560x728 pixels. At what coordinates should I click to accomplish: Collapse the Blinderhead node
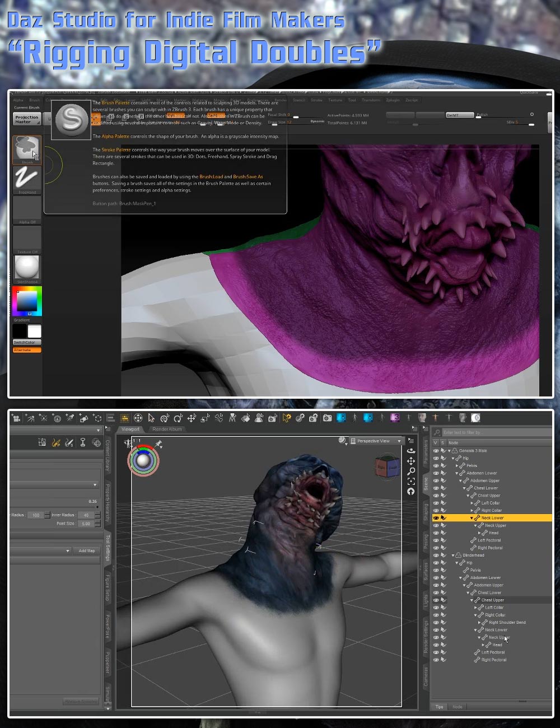coord(453,556)
